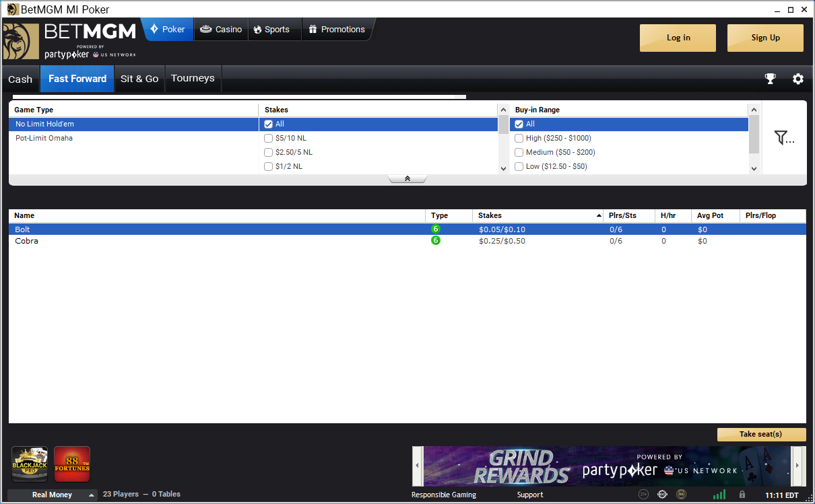
Task: Open the Promotions tab
Action: pos(337,30)
